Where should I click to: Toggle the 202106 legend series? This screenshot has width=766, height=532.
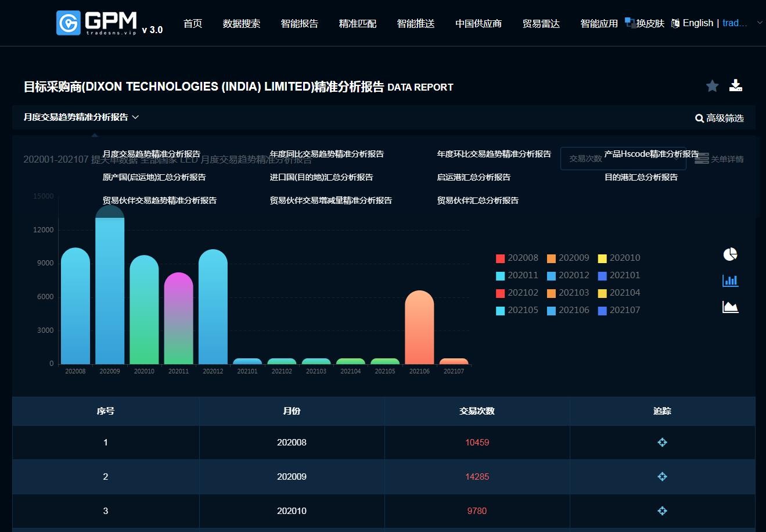pos(568,310)
